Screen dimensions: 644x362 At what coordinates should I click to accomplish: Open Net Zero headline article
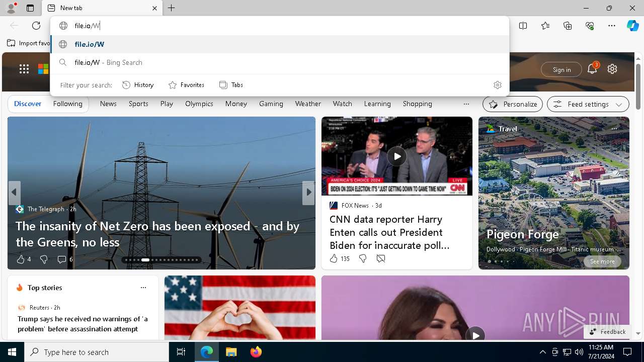click(x=157, y=234)
